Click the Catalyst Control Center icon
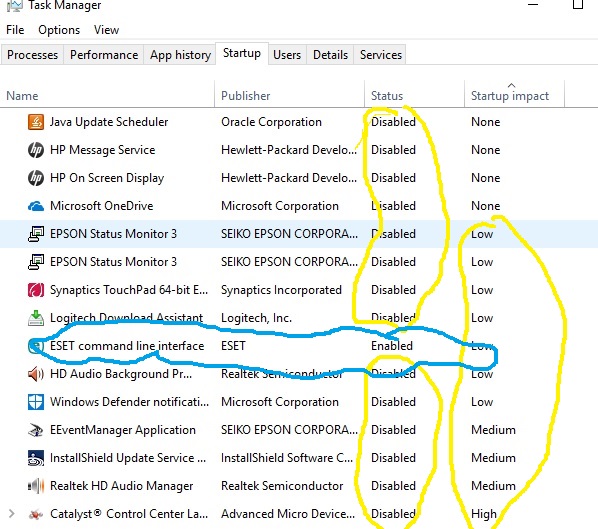 [x=36, y=514]
